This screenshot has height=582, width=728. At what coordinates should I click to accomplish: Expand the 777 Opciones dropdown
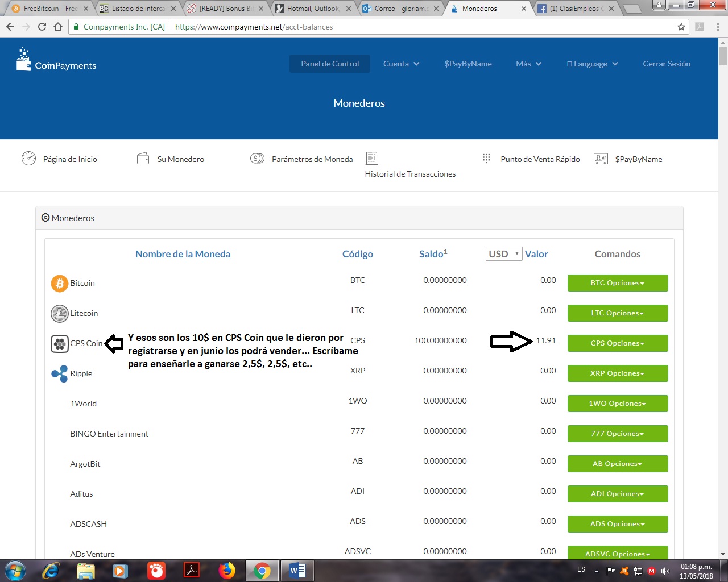click(618, 434)
